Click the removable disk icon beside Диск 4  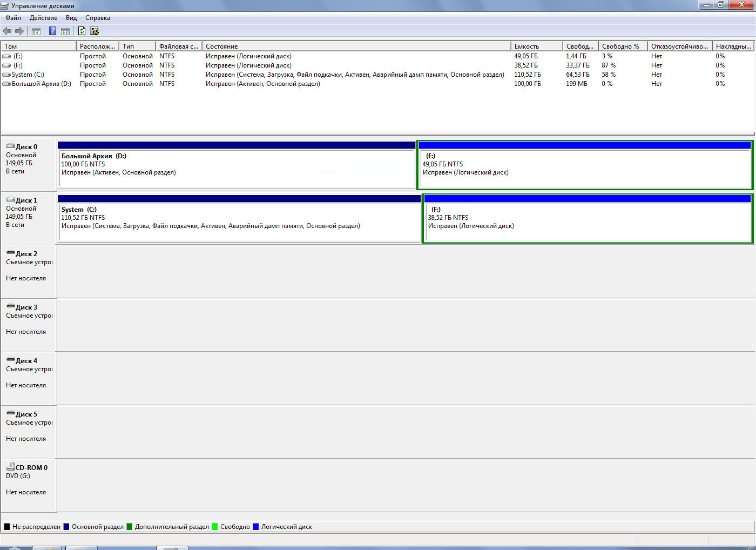tap(10, 360)
